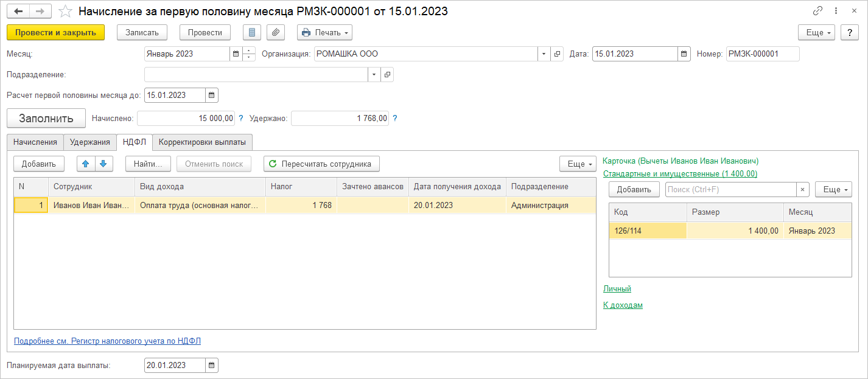The width and height of the screenshot is (868, 379).
Task: Click the Размер column header
Action: click(x=735, y=212)
